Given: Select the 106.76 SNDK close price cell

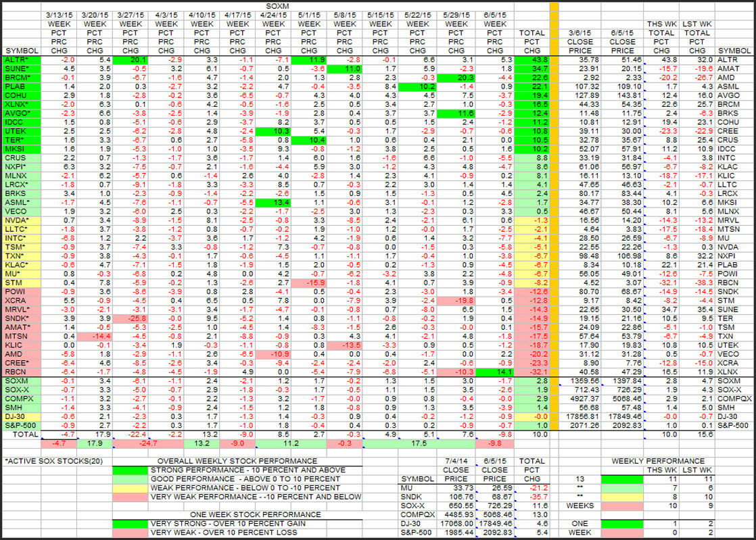Looking at the screenshot, I should coord(456,497).
